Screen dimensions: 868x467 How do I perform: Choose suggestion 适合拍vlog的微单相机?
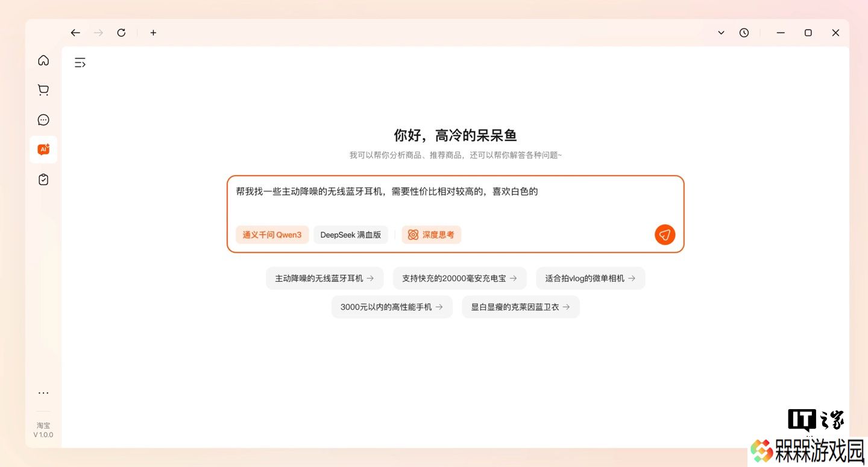click(590, 278)
